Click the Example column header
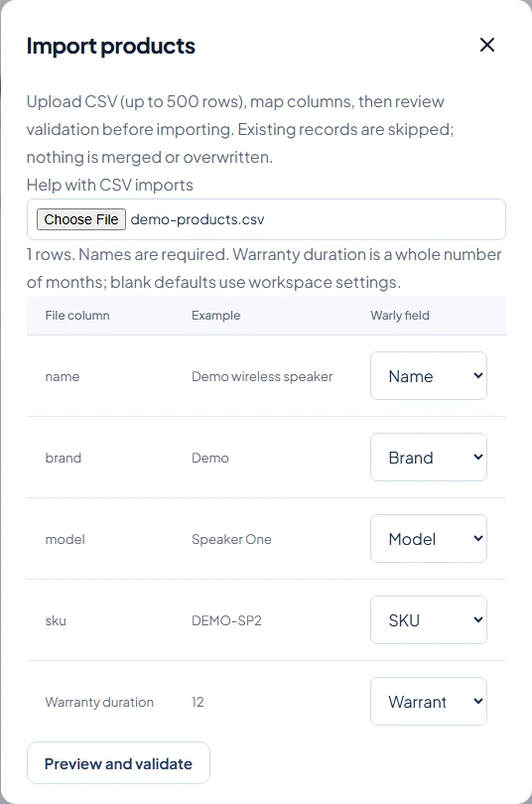Image resolution: width=532 pixels, height=804 pixels. tap(215, 316)
